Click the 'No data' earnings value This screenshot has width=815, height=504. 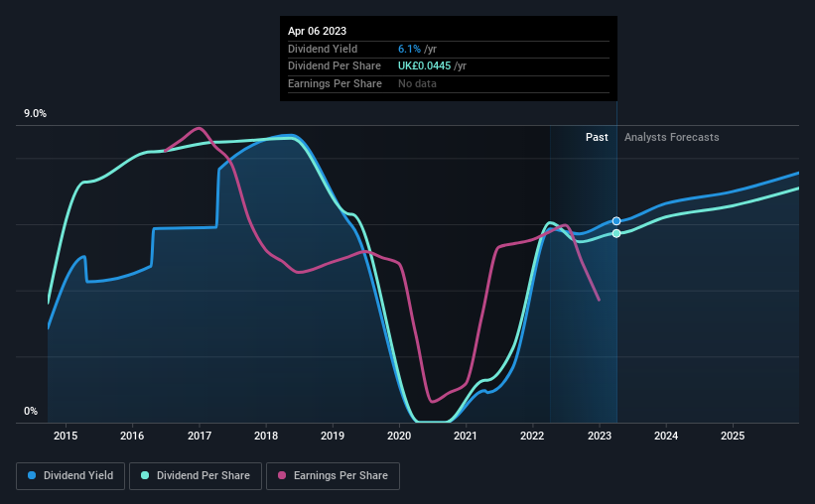(x=417, y=83)
